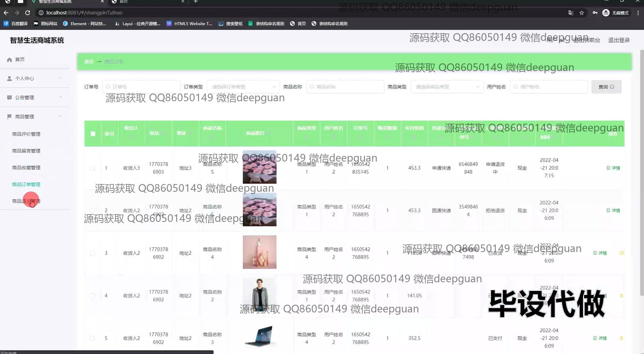Open the 订单类型 dropdown
The width and height of the screenshot is (644, 354).
(243, 87)
